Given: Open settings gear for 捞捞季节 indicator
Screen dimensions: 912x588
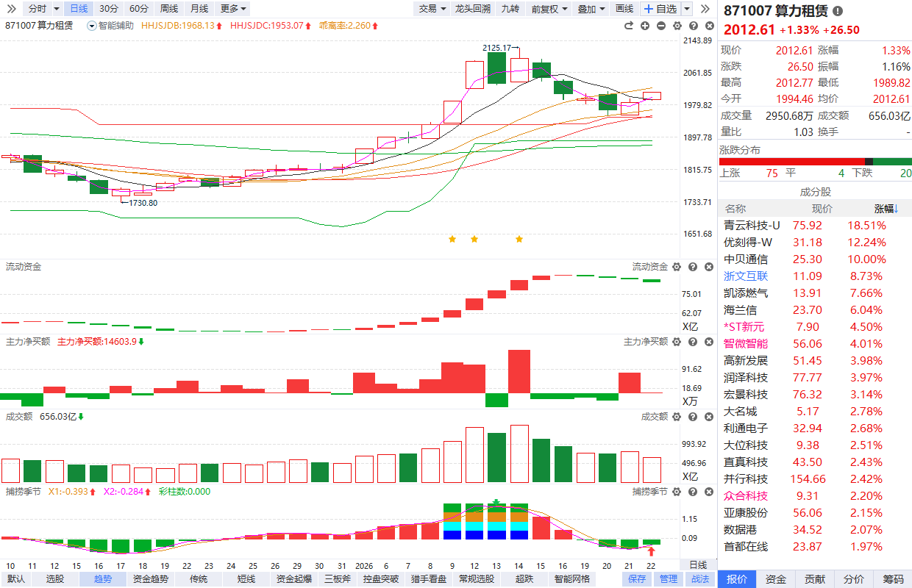Looking at the screenshot, I should coord(677,492).
